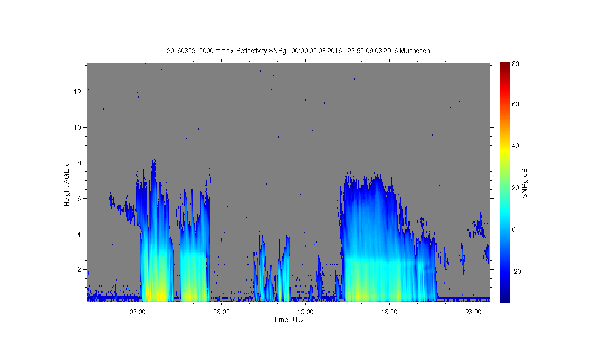This screenshot has height=364, width=607.
Task: Click the '12' height tick label
Action: [78, 92]
